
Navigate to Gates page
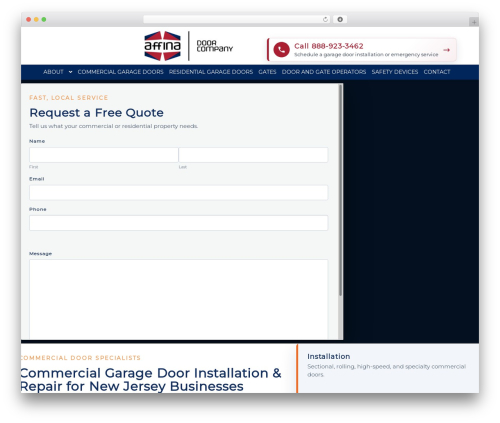pyautogui.click(x=267, y=72)
